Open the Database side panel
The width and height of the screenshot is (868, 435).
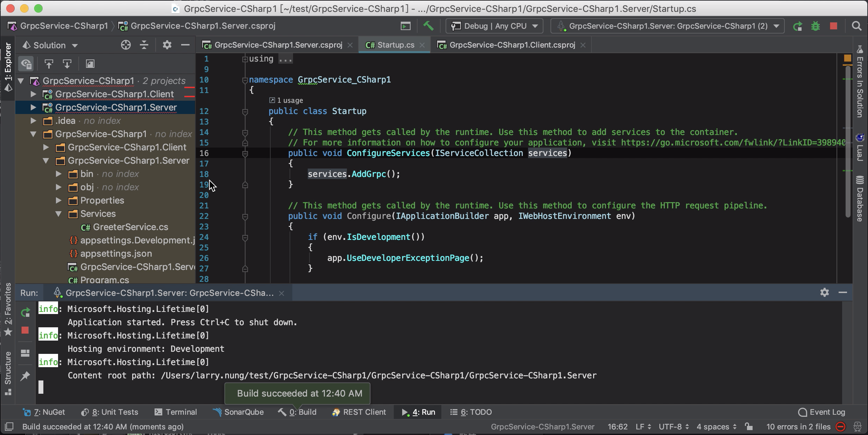point(860,199)
